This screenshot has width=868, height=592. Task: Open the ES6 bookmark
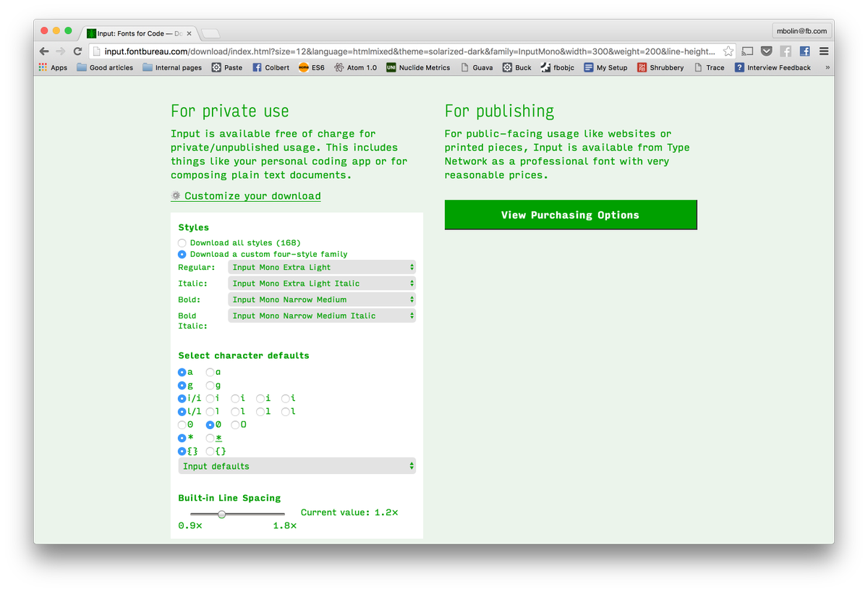[312, 67]
